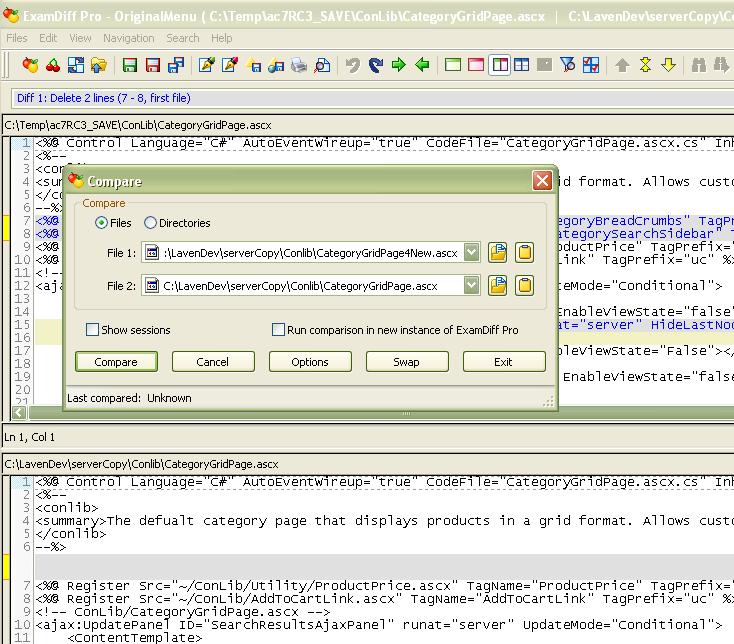
Task: Click the second pane's CategoryGridPage.ascx path header
Action: (141, 464)
